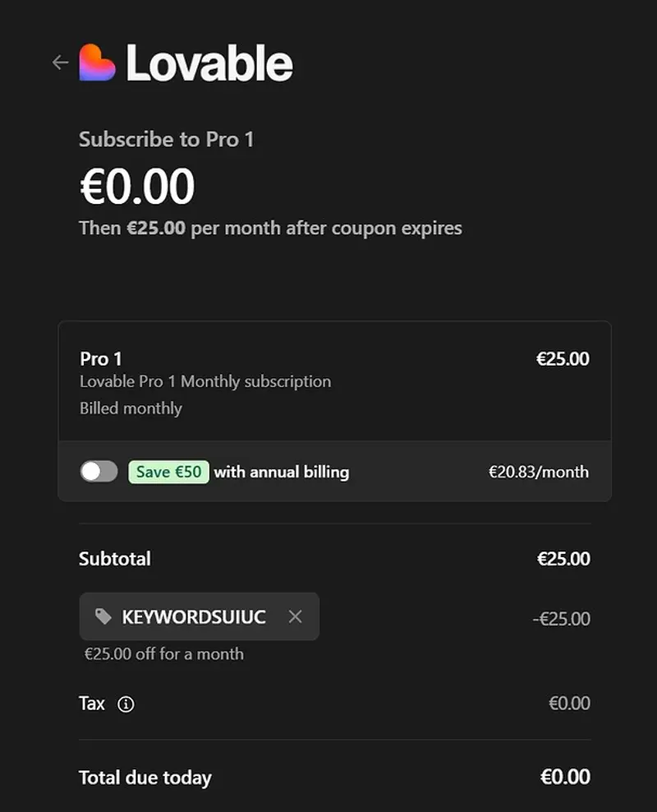Click the back arrow beside the Lovable logo
Screen dimensions: 657x812
coord(60,62)
